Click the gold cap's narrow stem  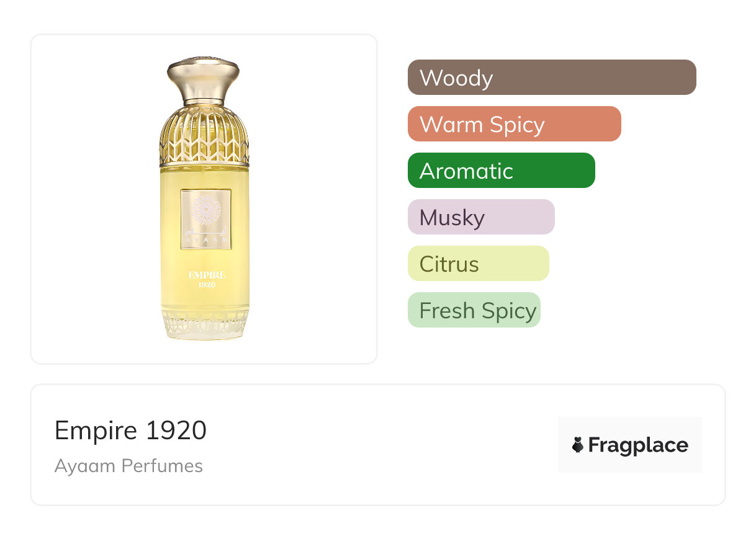point(204,89)
